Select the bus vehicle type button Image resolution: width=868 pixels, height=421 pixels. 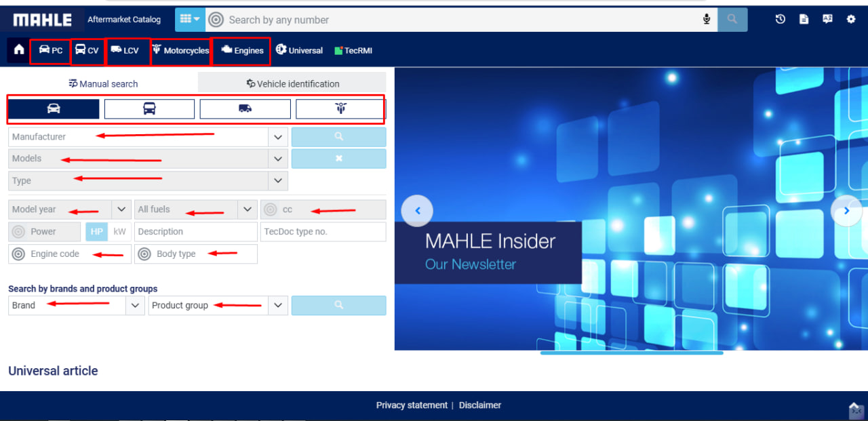pyautogui.click(x=149, y=108)
